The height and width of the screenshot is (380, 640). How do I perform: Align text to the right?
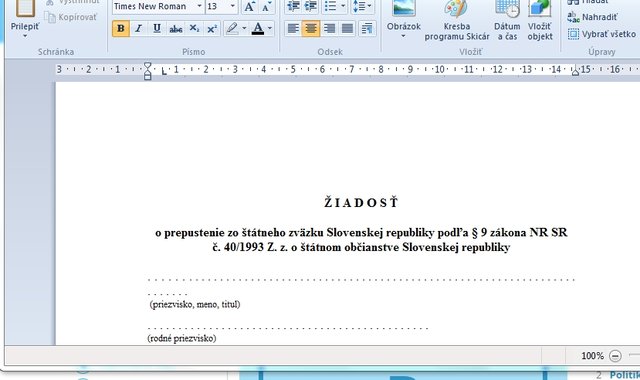click(329, 29)
